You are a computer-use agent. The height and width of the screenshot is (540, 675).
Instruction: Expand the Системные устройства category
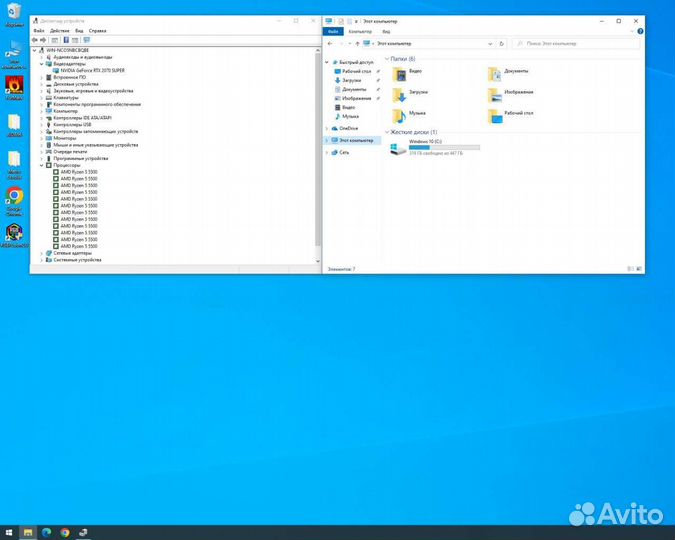(42, 260)
